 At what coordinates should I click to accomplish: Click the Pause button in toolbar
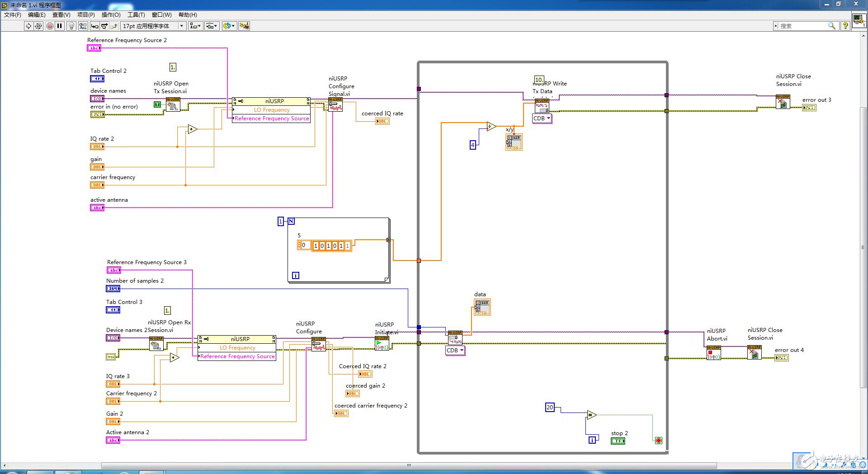click(59, 26)
